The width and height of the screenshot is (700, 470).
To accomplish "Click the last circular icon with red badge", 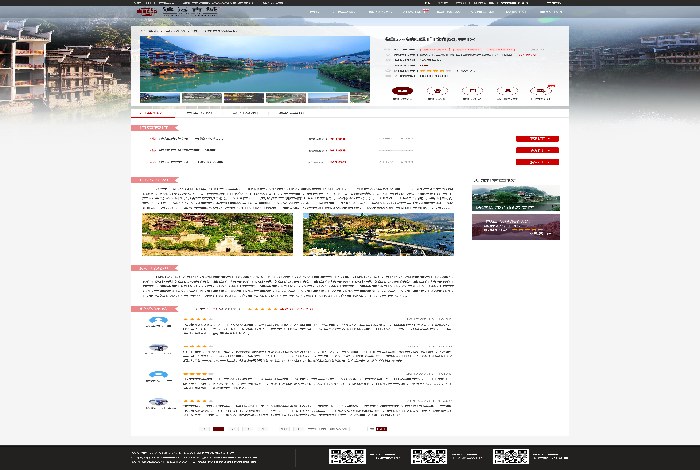I will click(x=542, y=92).
